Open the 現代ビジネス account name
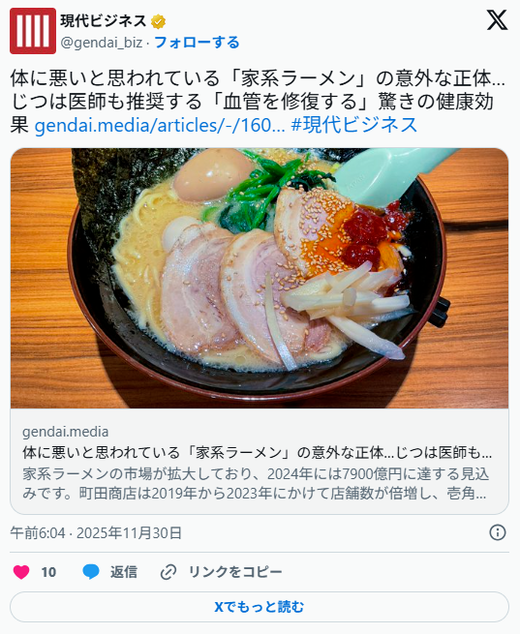 click(103, 21)
